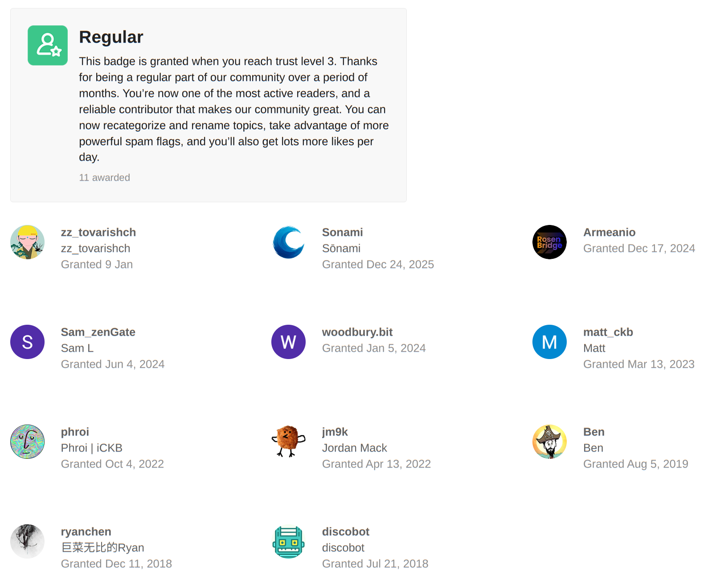Viewport: 716px width, 588px height.
Task: Open jm9k's orange creature avatar
Action: pos(289,441)
